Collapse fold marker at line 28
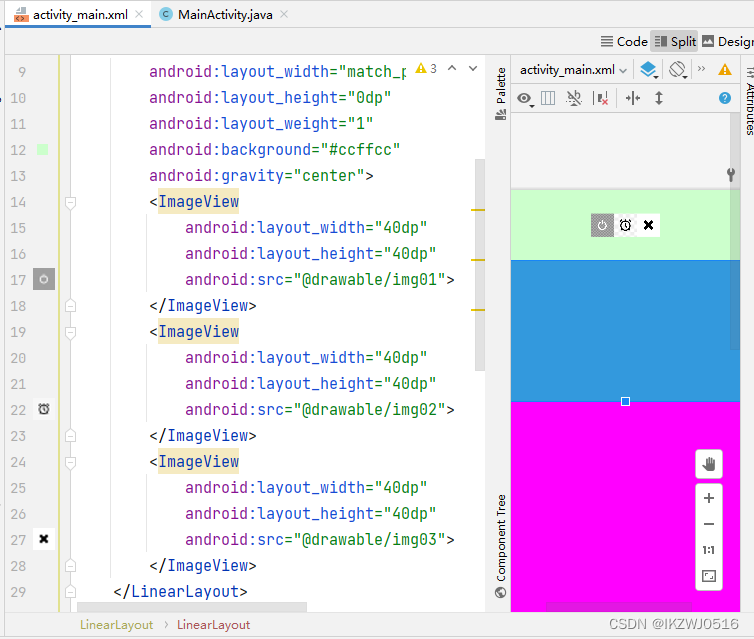This screenshot has height=639, width=754. tap(70, 565)
